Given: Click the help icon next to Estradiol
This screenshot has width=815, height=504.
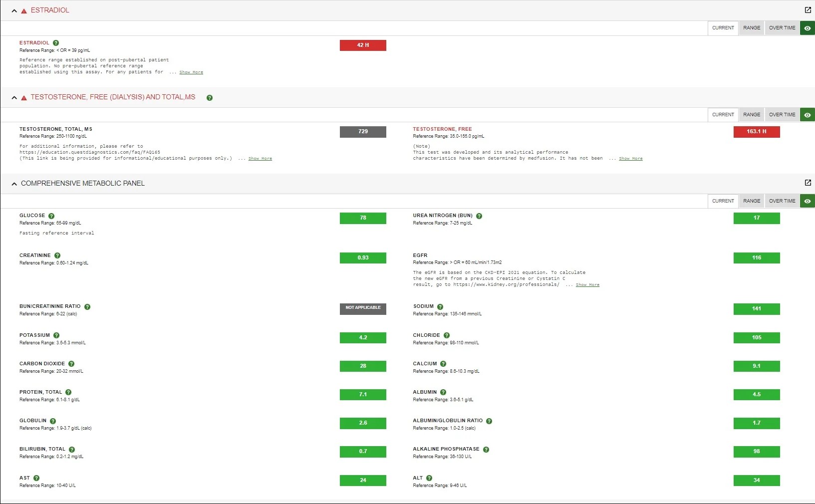Looking at the screenshot, I should [x=56, y=43].
